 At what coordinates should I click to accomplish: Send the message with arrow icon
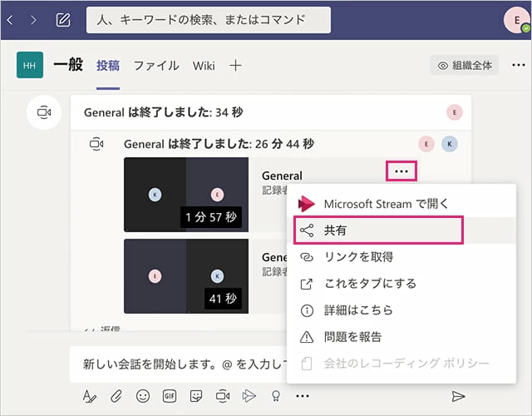tap(458, 396)
